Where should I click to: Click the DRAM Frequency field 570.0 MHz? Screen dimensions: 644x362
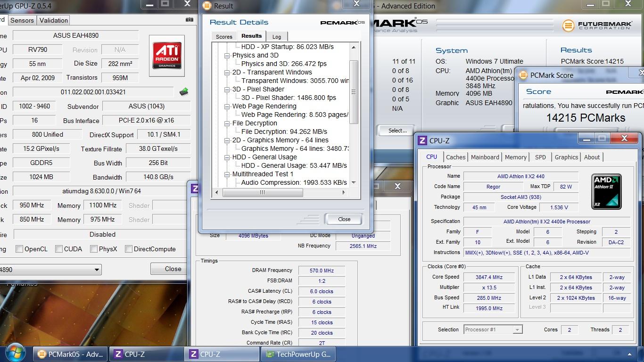322,271
